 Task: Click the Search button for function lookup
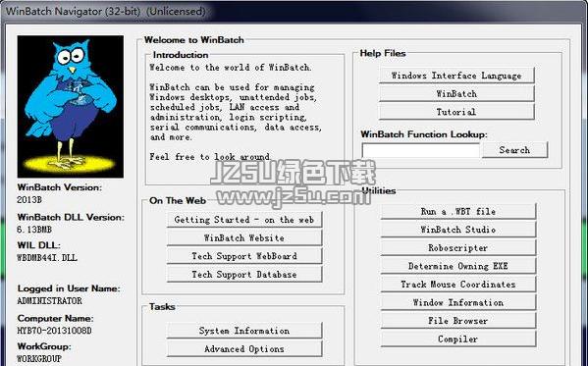click(x=514, y=150)
